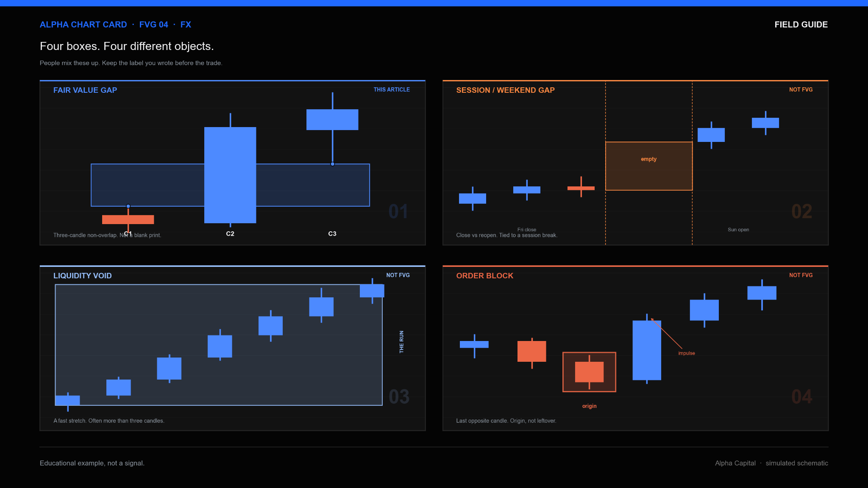Click the large blue C2 candle
This screenshot has width=868, height=488.
pos(230,175)
